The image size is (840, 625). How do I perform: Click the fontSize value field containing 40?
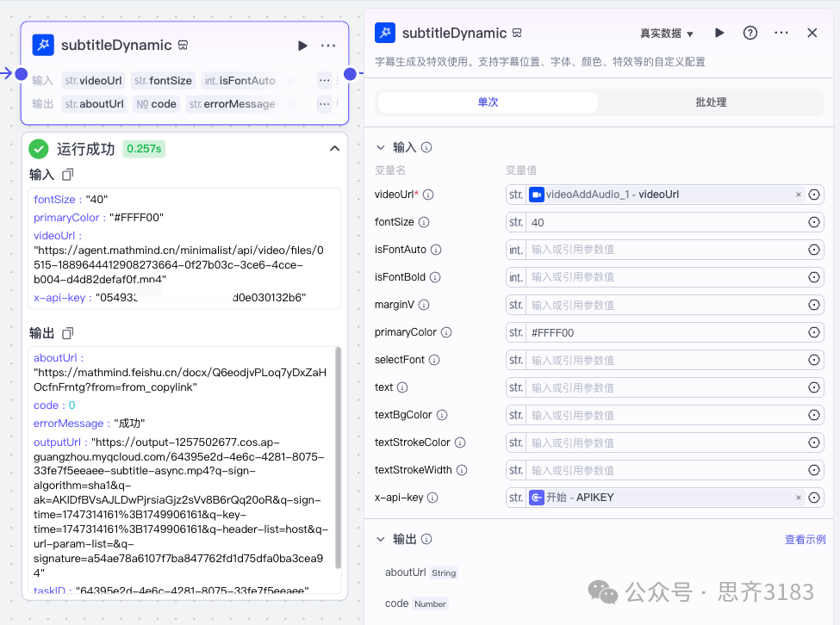point(666,222)
